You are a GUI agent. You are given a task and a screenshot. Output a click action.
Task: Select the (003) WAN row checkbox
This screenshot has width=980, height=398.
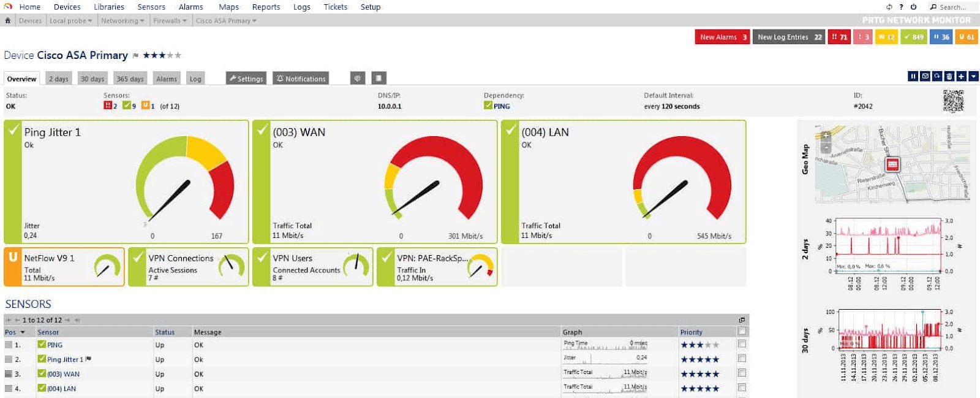click(x=742, y=373)
